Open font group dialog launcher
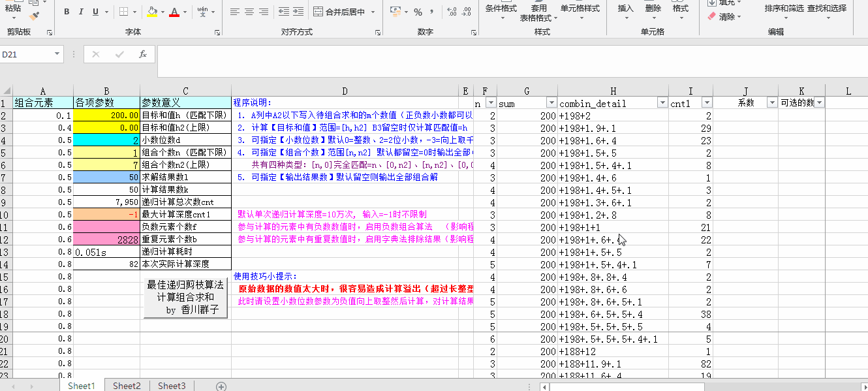Screen dimensions: 868x391 [x=217, y=32]
